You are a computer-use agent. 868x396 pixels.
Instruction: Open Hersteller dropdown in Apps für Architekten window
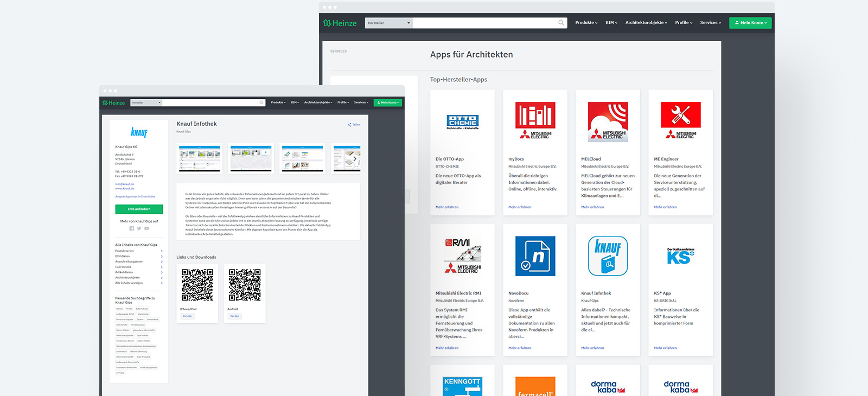[389, 23]
